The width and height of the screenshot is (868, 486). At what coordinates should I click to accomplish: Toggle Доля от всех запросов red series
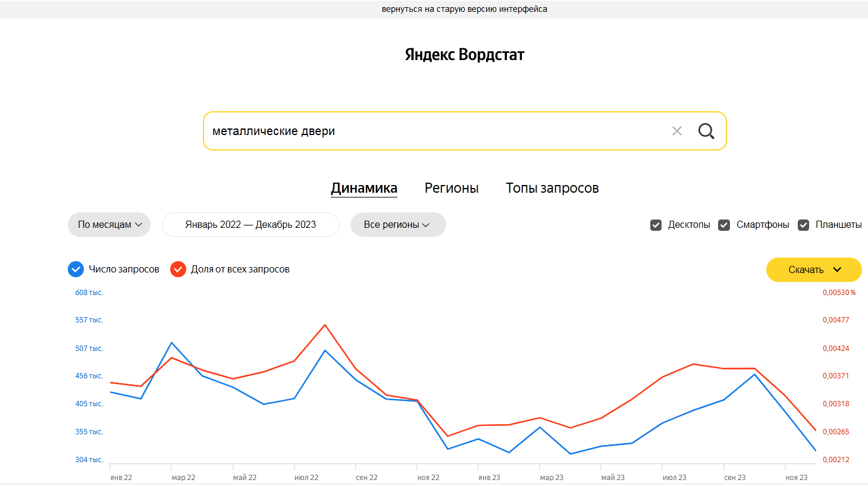[178, 269]
